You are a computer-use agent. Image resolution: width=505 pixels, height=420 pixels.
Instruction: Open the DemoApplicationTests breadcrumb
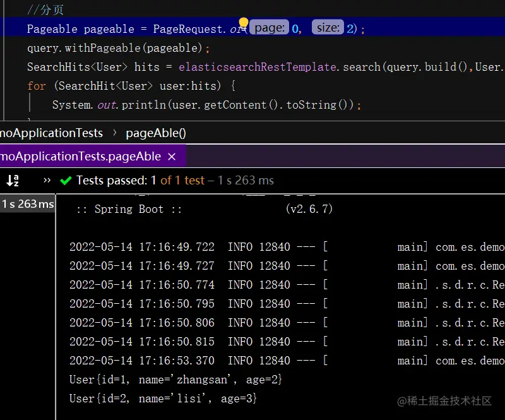click(50, 133)
